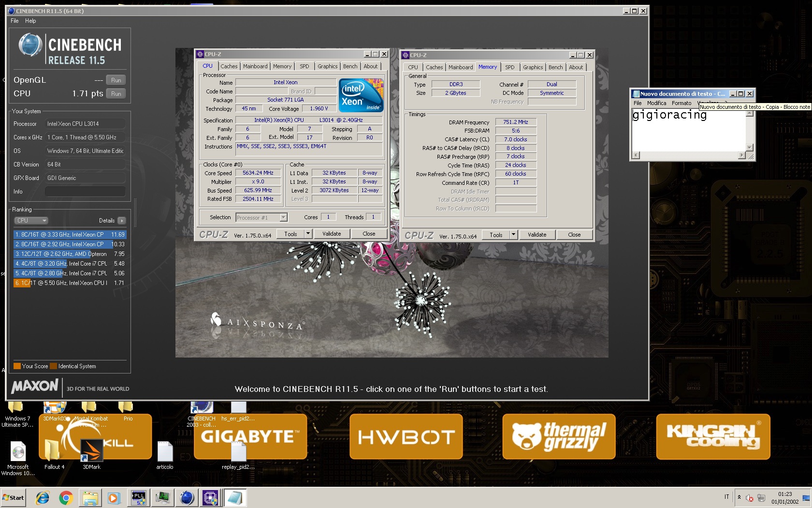Viewport: 812px width, 508px height.
Task: Open the File menu in Cinebench
Action: pos(14,21)
